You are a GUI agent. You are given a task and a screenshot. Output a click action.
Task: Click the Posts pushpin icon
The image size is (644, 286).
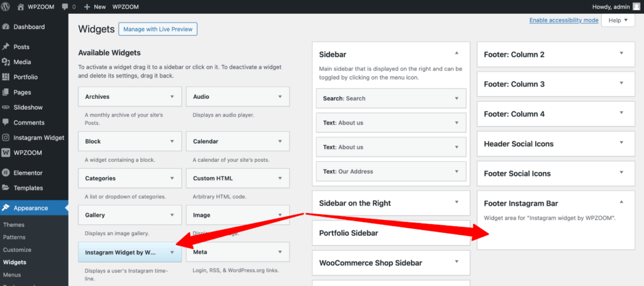(x=6, y=47)
